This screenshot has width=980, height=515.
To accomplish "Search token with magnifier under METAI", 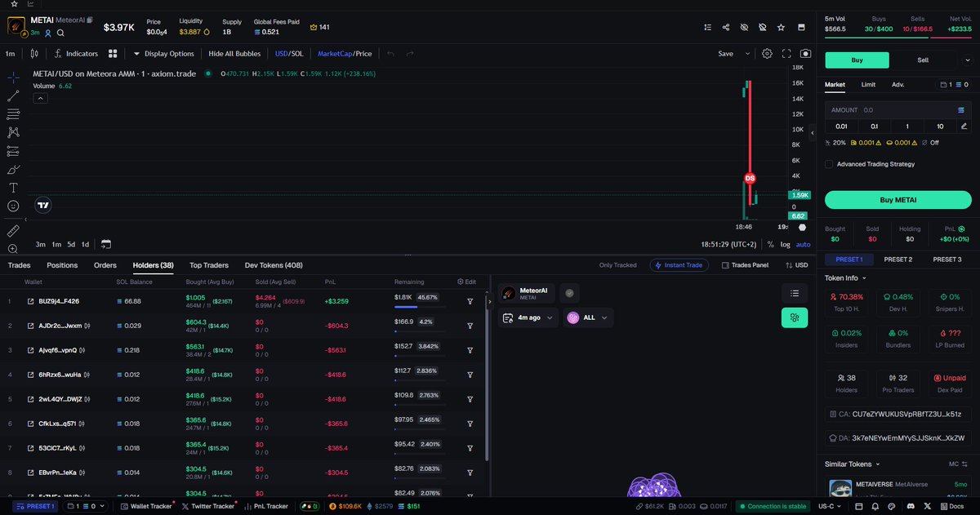I will (60, 33).
